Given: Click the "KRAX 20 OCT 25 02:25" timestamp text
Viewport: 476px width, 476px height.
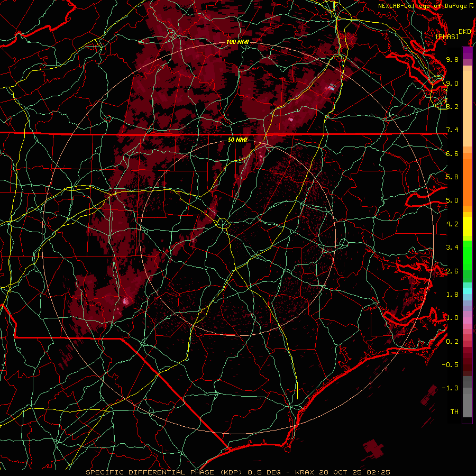Looking at the screenshot, I should click(x=342, y=472).
